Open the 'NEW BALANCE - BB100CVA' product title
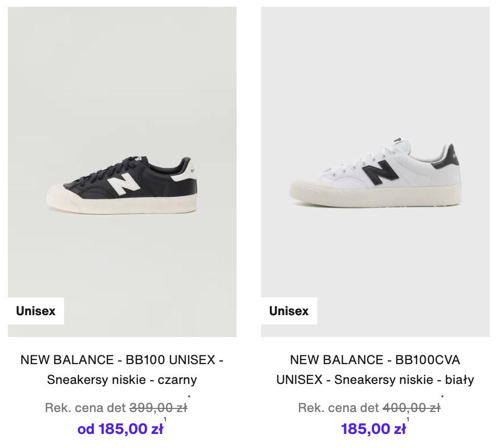Viewport: 497px width, 448px height. (x=375, y=359)
